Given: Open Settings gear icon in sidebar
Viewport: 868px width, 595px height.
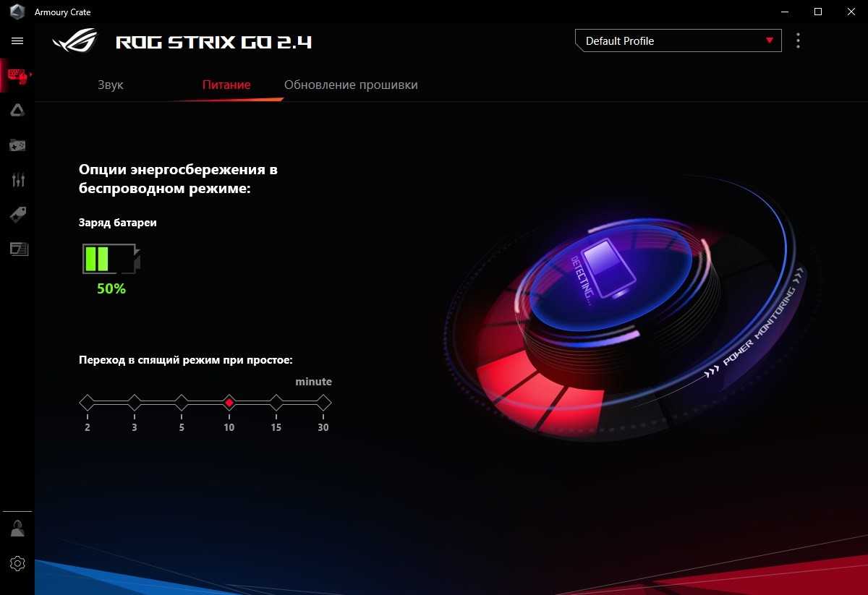Looking at the screenshot, I should click(17, 563).
